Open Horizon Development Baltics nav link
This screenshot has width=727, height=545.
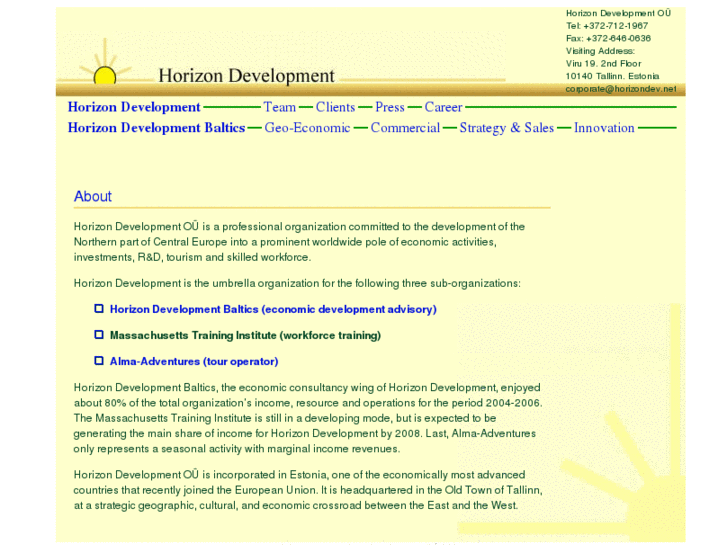(156, 128)
